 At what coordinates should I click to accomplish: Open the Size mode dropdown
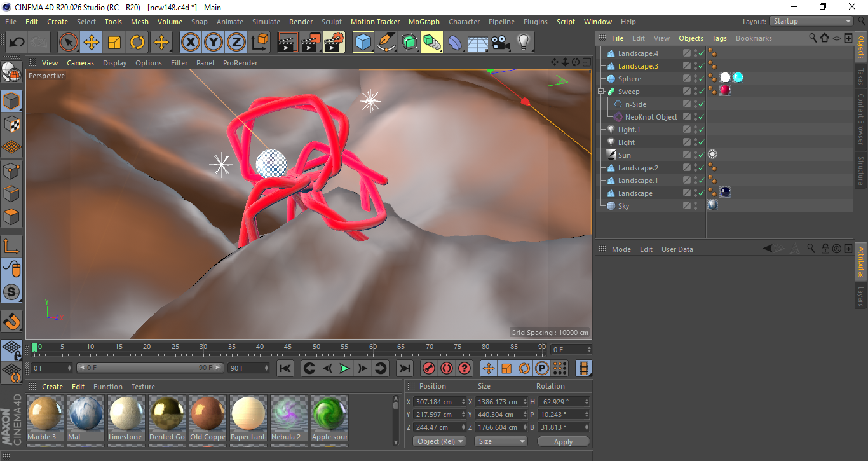click(501, 441)
